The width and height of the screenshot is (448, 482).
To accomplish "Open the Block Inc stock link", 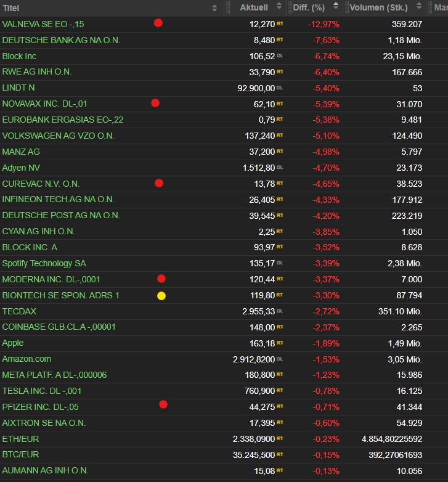I will click(19, 56).
